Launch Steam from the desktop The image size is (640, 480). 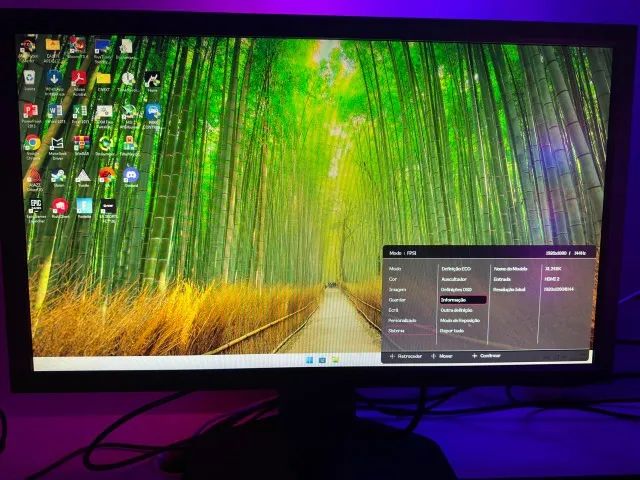[58, 178]
